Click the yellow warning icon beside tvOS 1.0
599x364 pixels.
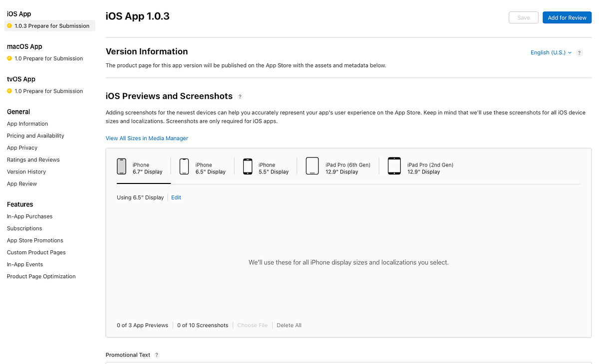[x=9, y=91]
